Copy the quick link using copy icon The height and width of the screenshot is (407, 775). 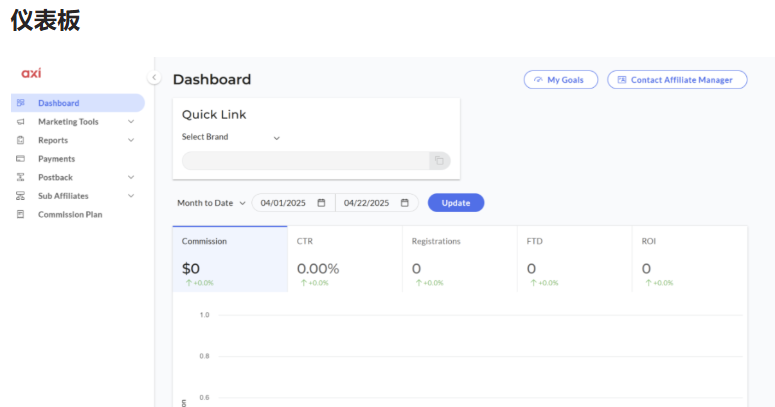[x=439, y=160]
